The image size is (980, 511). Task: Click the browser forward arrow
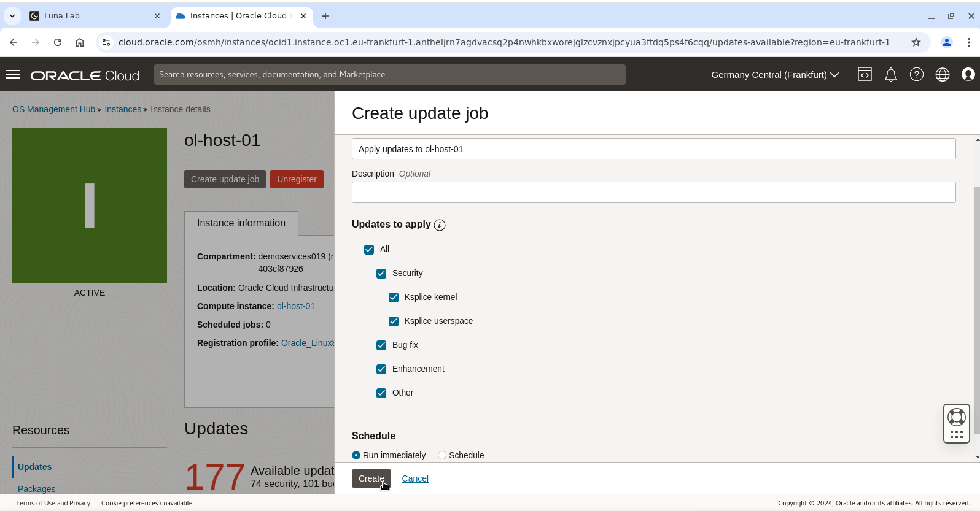(x=36, y=42)
